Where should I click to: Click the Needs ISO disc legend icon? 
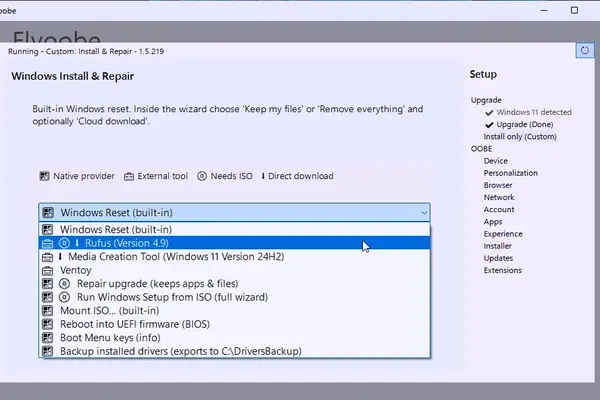(x=202, y=176)
